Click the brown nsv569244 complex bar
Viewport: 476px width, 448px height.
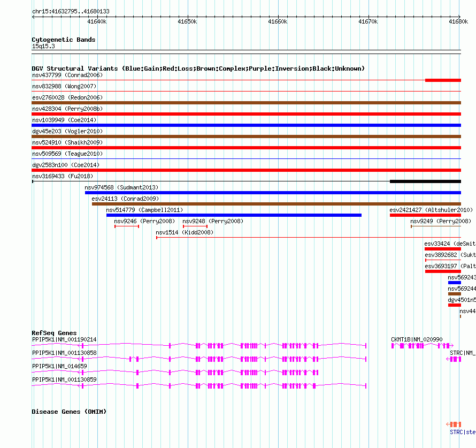(x=455, y=294)
